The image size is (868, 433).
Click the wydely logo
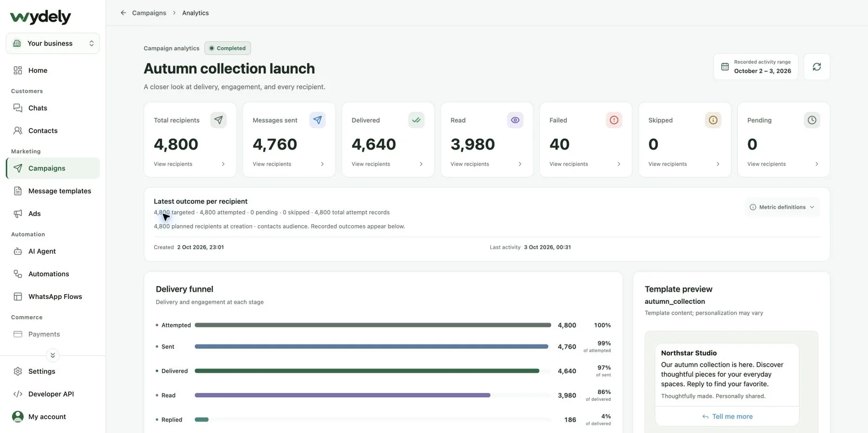click(40, 17)
